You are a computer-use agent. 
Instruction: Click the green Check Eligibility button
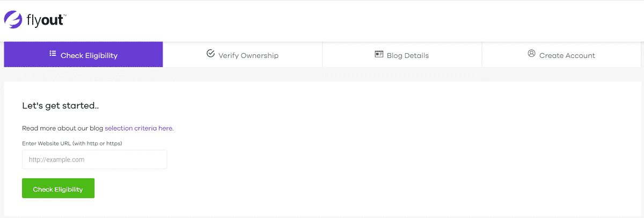pyautogui.click(x=58, y=188)
